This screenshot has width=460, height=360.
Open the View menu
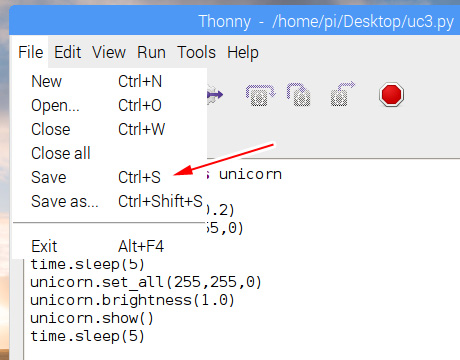point(109,52)
